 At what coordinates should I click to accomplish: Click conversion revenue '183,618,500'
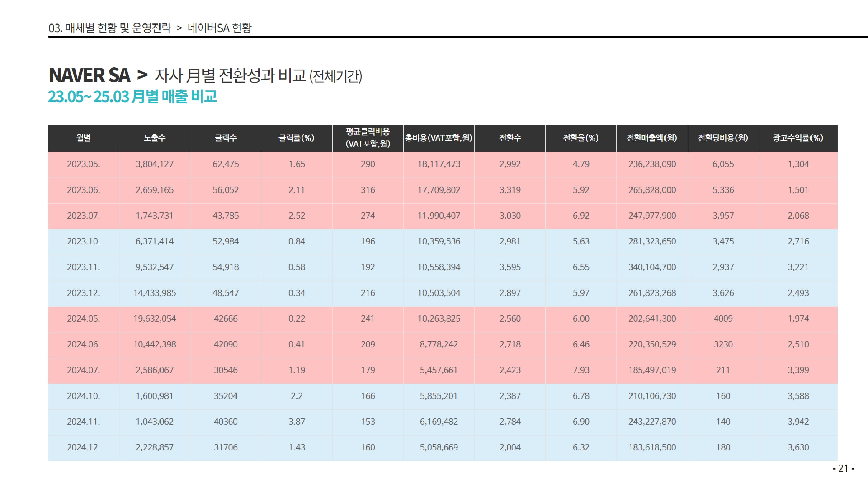[x=652, y=448]
